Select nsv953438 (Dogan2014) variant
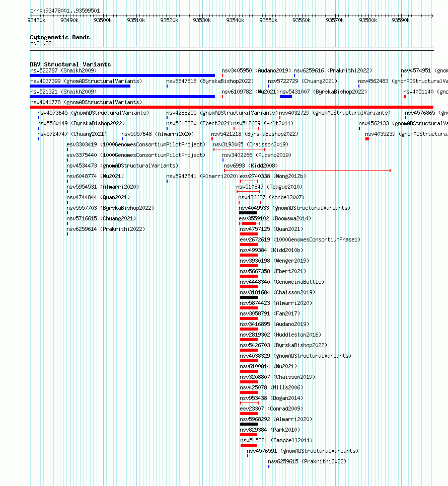Viewport: 448px width, 486px height. [x=271, y=397]
